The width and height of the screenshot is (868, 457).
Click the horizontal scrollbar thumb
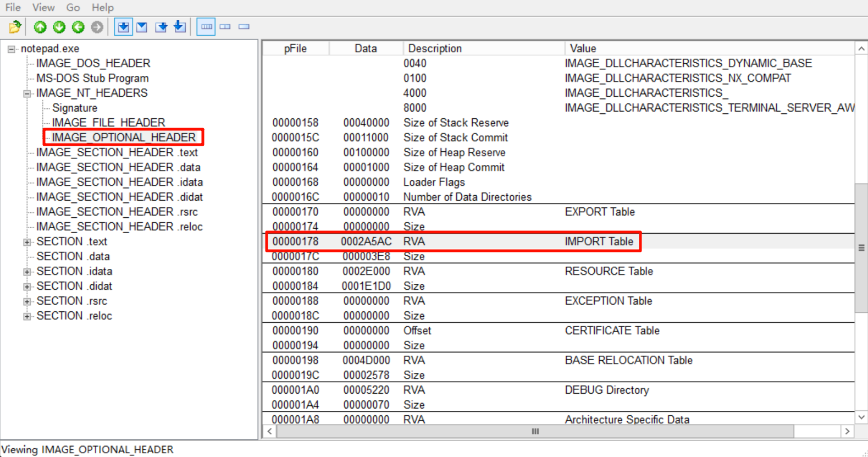[535, 432]
